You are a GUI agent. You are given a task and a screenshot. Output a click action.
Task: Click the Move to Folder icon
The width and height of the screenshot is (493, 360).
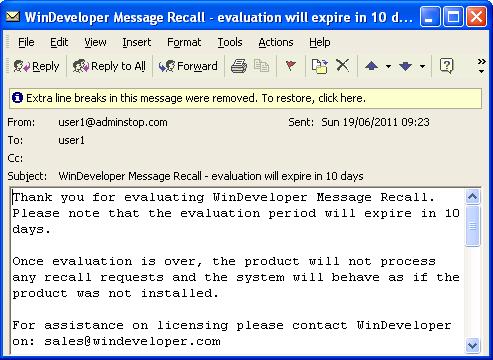pos(319,66)
